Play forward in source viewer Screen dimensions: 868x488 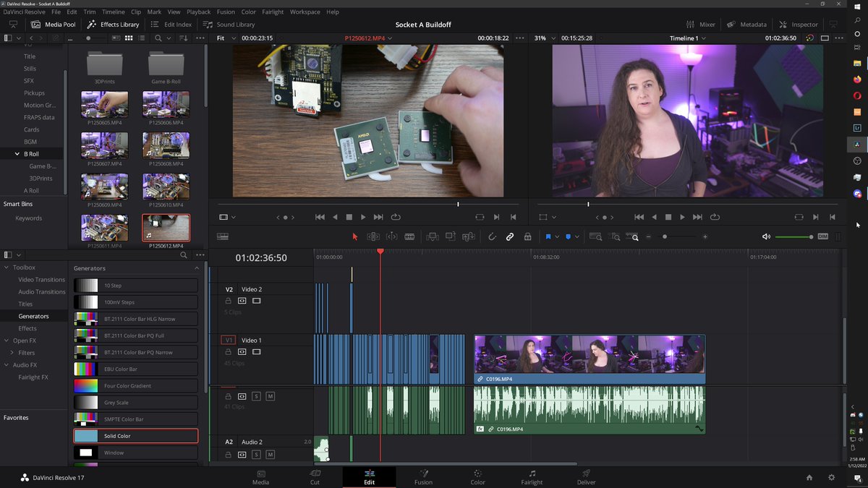(363, 217)
